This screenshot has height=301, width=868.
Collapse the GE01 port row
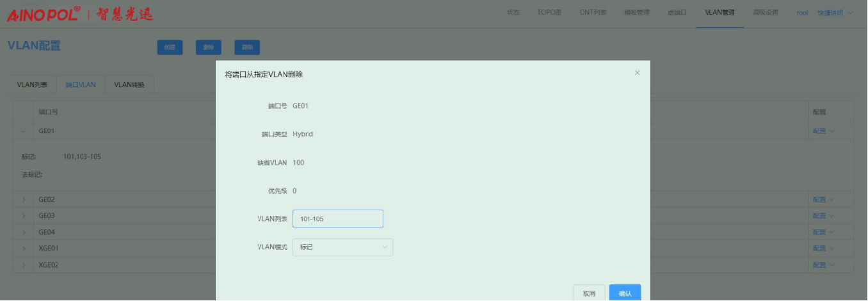(24, 131)
